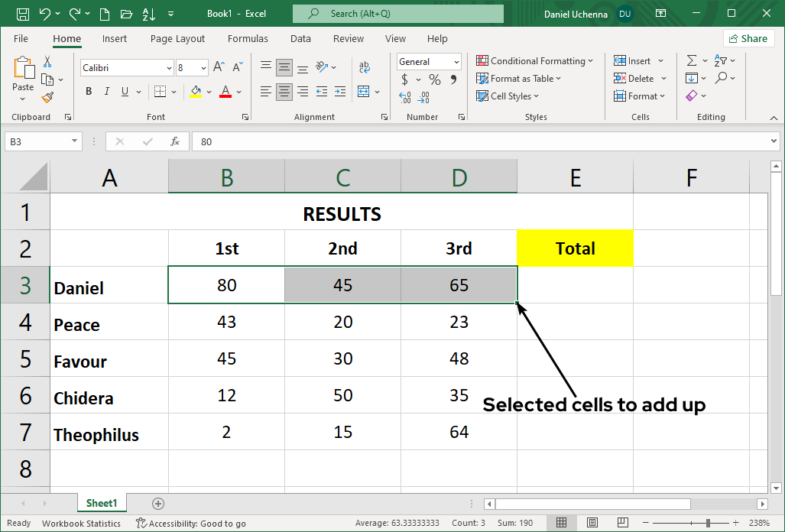Toggle underline formatting in Font group

point(124,91)
